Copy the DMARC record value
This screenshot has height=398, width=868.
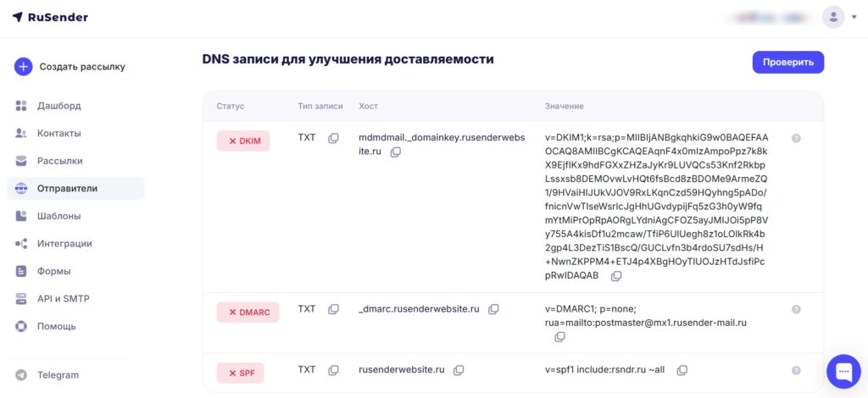click(559, 337)
